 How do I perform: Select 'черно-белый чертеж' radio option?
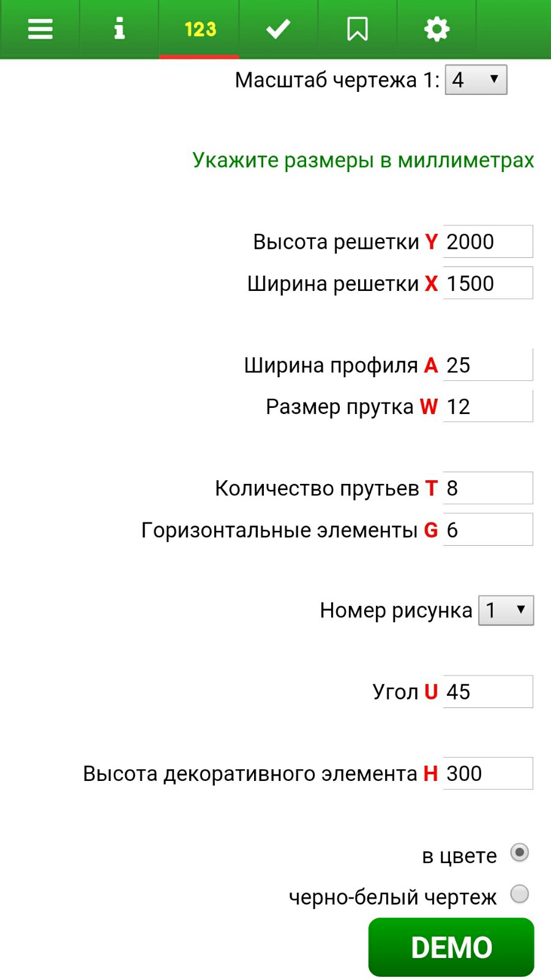click(x=519, y=894)
